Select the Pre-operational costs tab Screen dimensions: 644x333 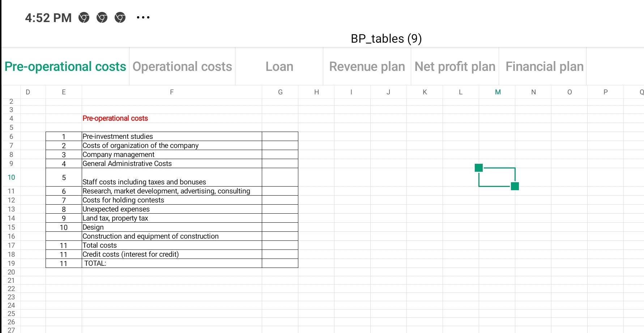[65, 67]
